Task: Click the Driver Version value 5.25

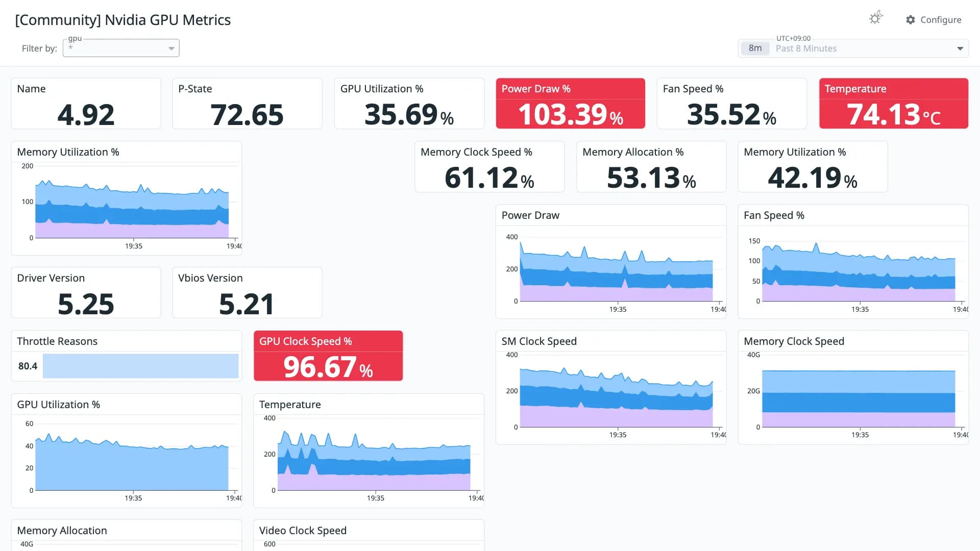Action: pyautogui.click(x=86, y=305)
